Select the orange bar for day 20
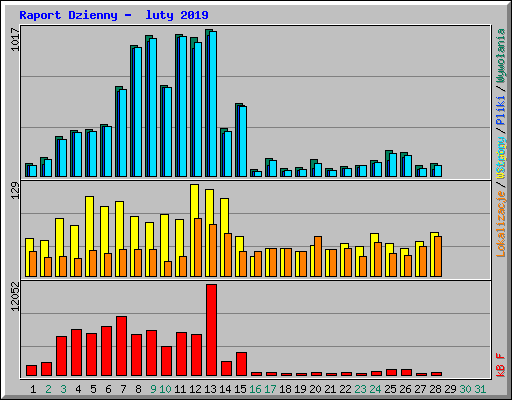 click(x=318, y=256)
